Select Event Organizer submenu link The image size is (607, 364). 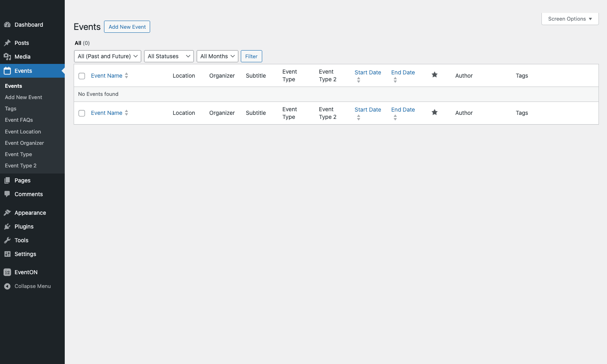click(24, 143)
